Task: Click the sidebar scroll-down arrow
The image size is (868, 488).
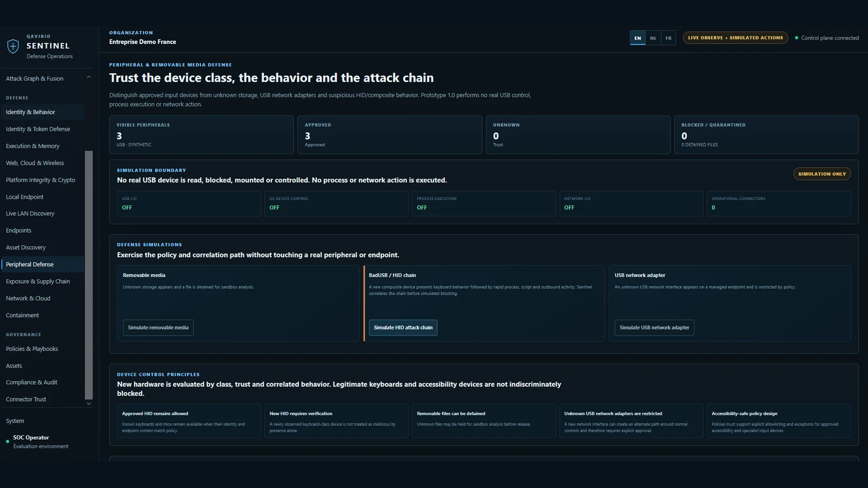Action: (88, 403)
